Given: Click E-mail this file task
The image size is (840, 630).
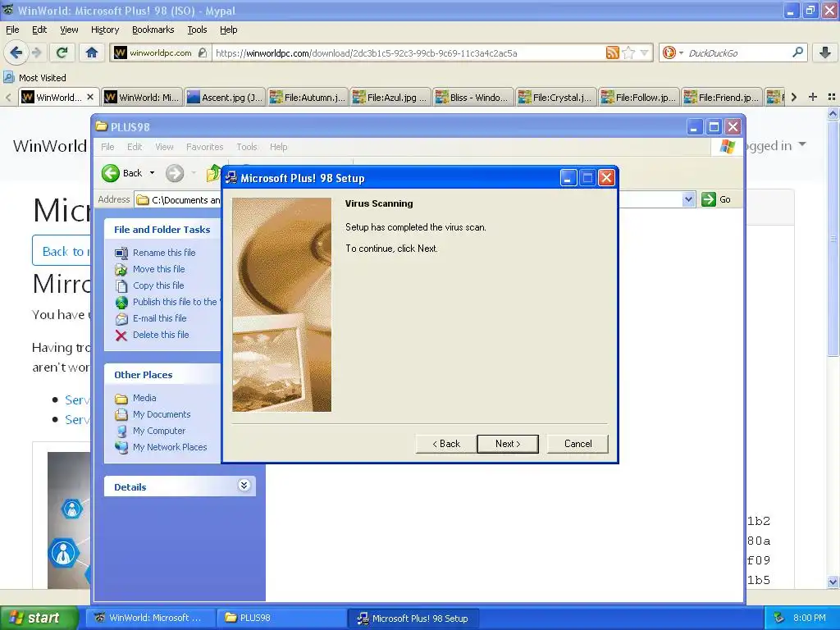Looking at the screenshot, I should coord(160,318).
